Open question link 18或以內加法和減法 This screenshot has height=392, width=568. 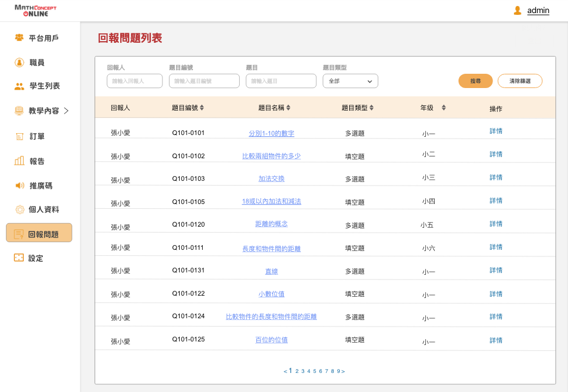[271, 202]
